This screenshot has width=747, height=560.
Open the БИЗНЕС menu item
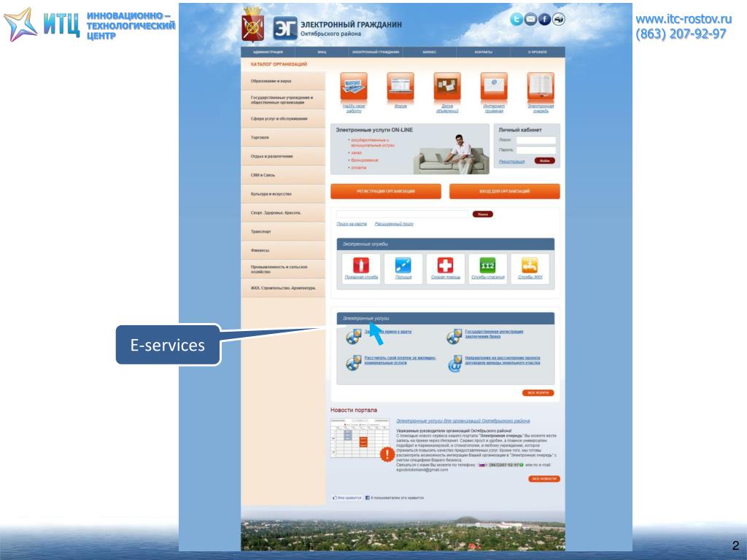click(x=429, y=52)
